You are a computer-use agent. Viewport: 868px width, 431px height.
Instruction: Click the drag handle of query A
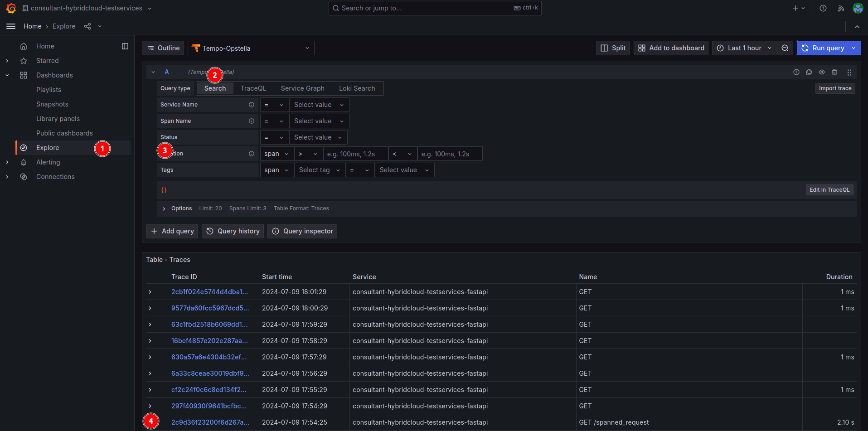coord(849,72)
